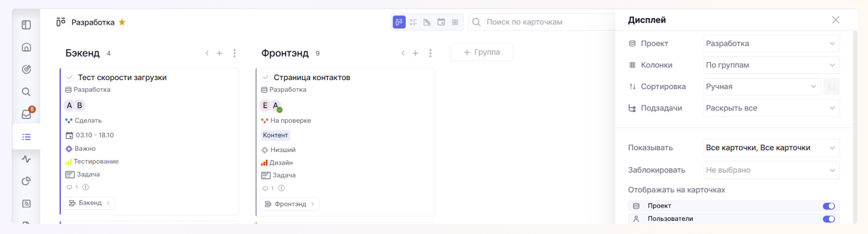Click the three-dot menu of Бэкенд column
This screenshot has width=868, height=234.
[x=235, y=53]
